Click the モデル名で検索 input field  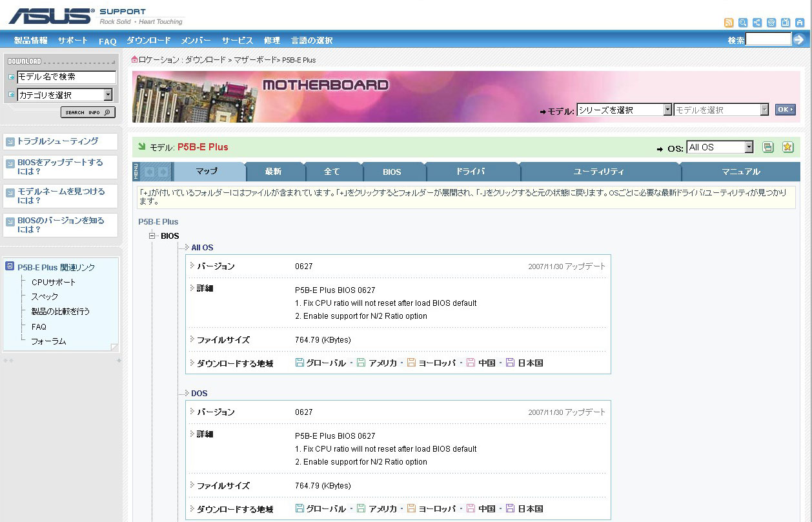pos(66,77)
